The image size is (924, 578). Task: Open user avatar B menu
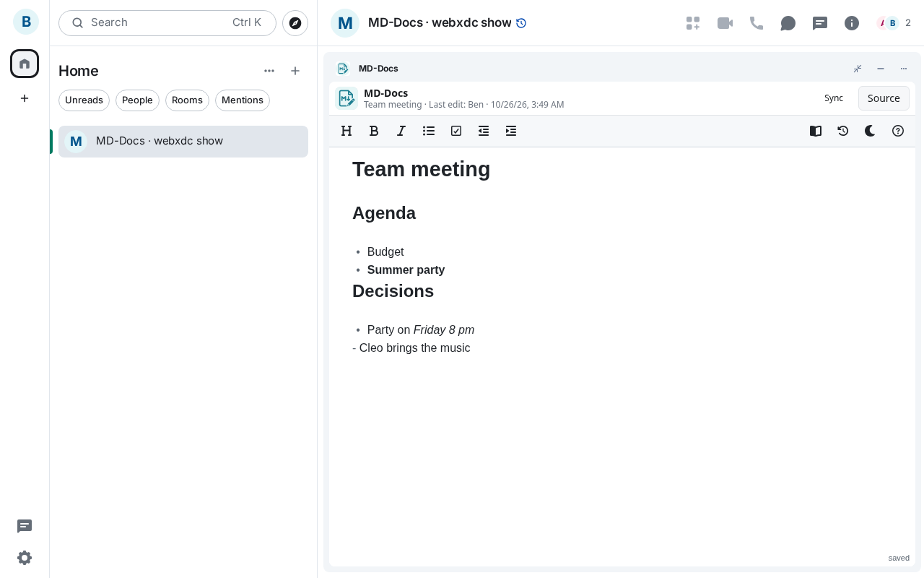click(x=26, y=22)
